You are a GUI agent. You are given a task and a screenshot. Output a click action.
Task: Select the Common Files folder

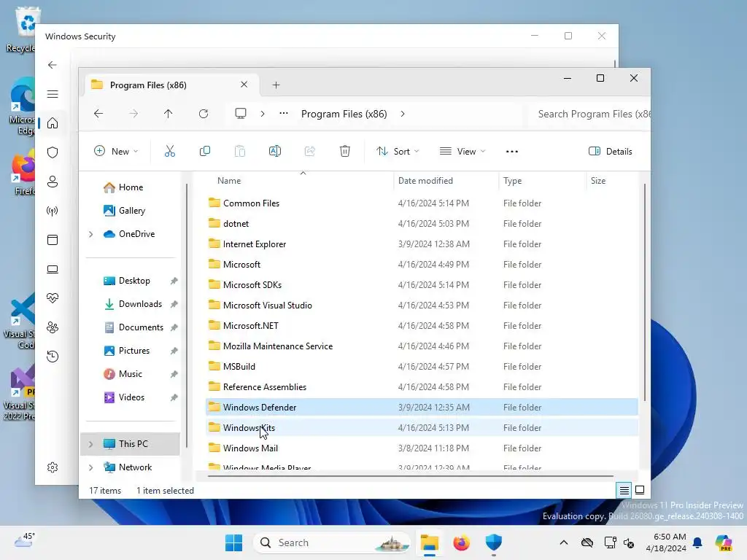[x=422, y=203]
